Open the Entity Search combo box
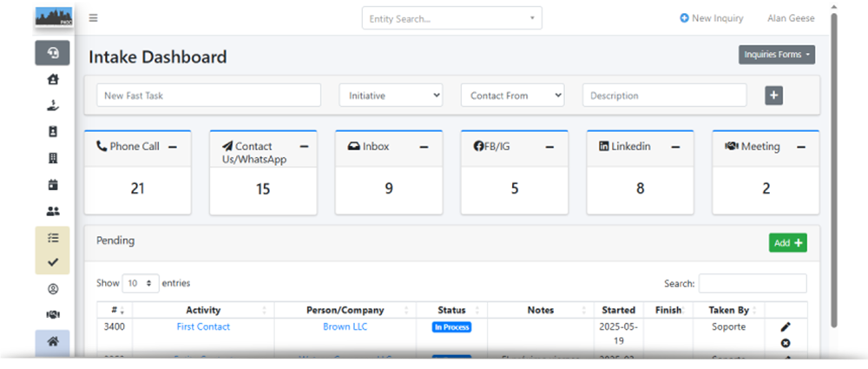868x369 pixels. click(x=451, y=18)
